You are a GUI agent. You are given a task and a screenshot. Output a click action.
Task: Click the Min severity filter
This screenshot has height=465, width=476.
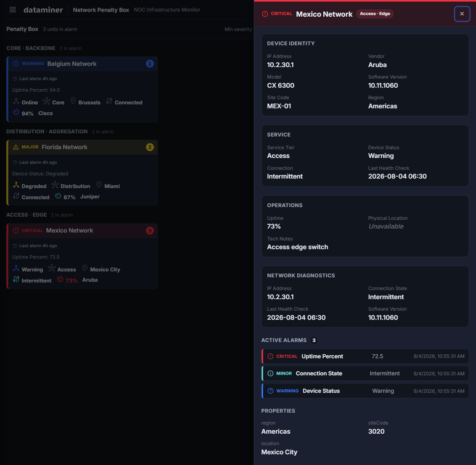pos(238,29)
